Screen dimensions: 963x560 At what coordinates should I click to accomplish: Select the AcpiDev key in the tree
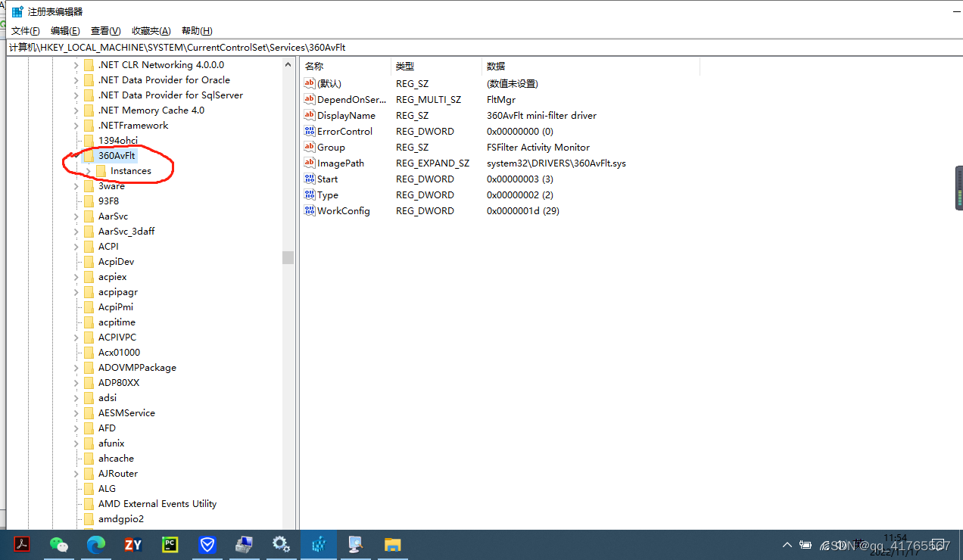(x=116, y=261)
